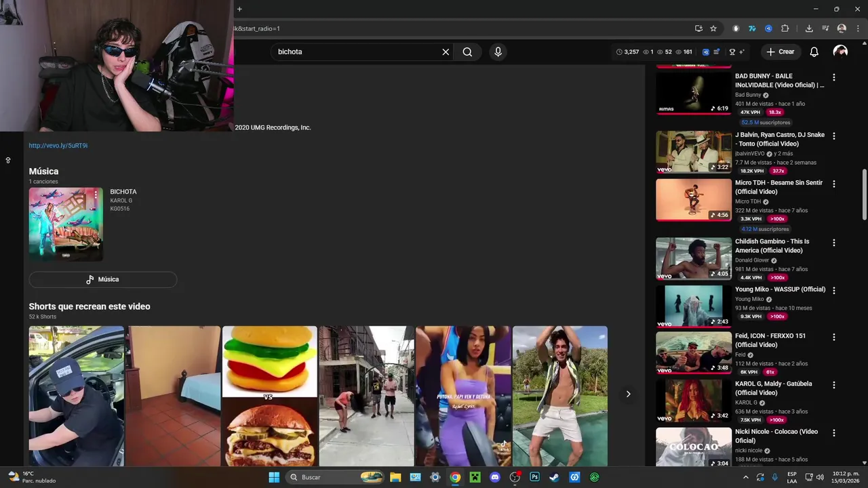Open the J Balvin Tonto video title

pyautogui.click(x=780, y=139)
